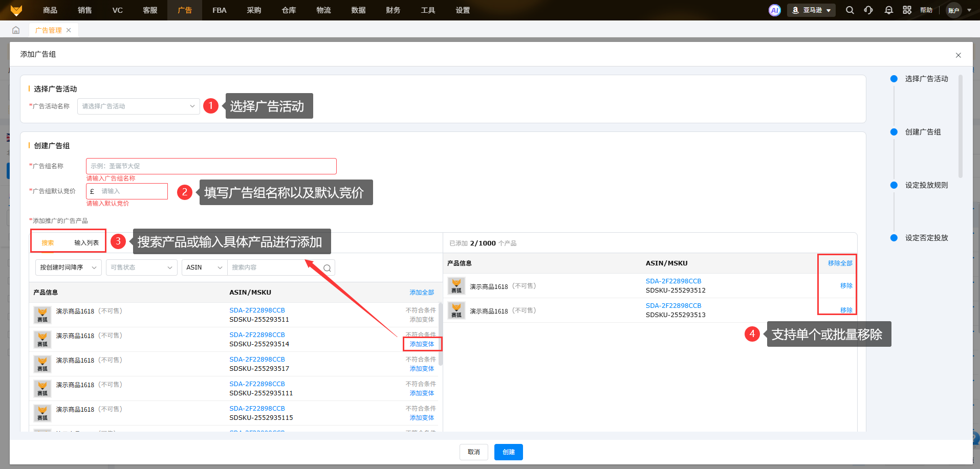This screenshot has width=980, height=469.
Task: Click the product list vertical scrollbar
Action: (x=441, y=334)
